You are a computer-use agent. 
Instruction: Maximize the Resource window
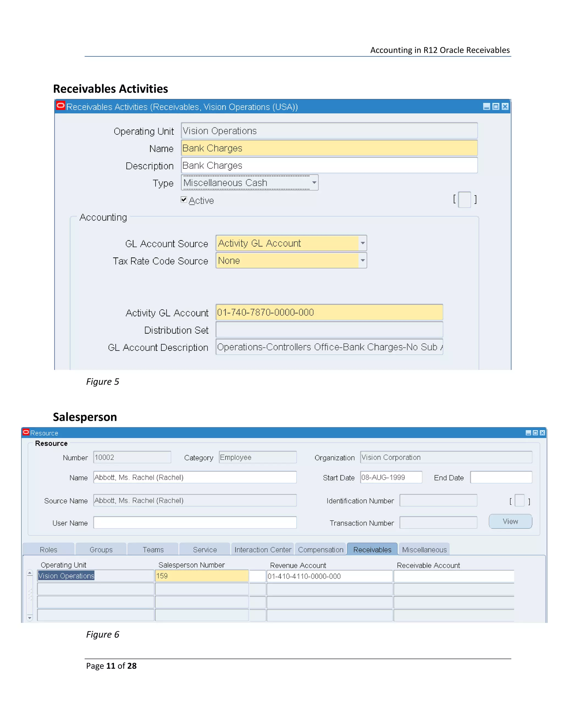535,433
